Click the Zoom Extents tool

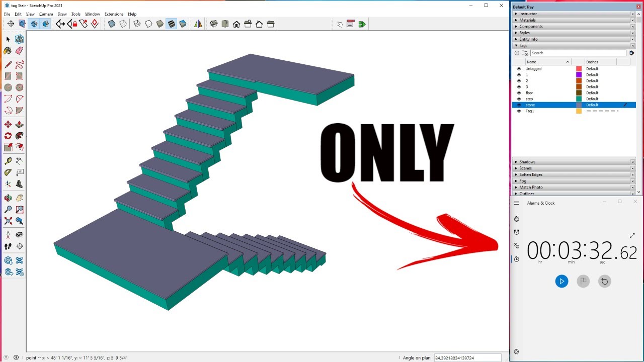click(x=8, y=221)
